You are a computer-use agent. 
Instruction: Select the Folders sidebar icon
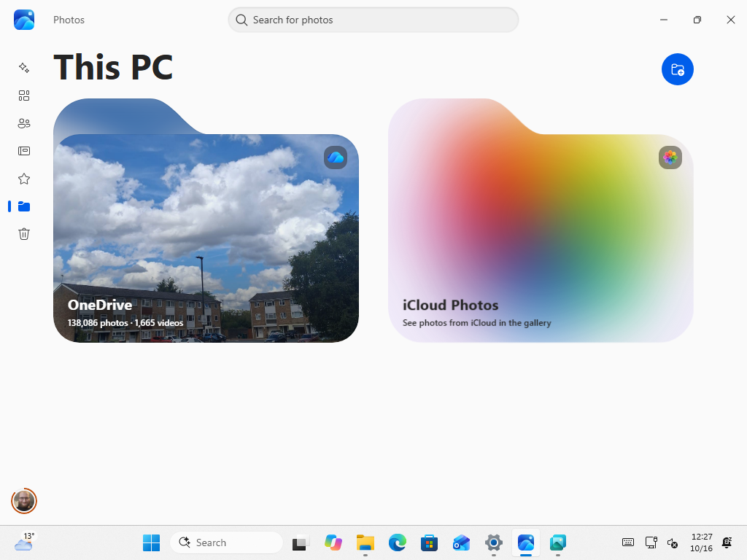tap(24, 206)
